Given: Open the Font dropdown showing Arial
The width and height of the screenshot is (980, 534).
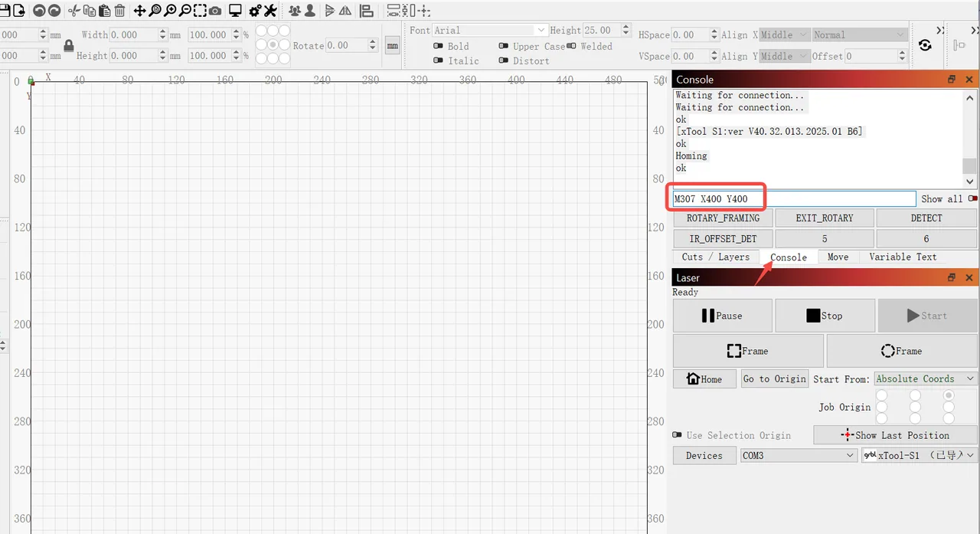Looking at the screenshot, I should 490,30.
